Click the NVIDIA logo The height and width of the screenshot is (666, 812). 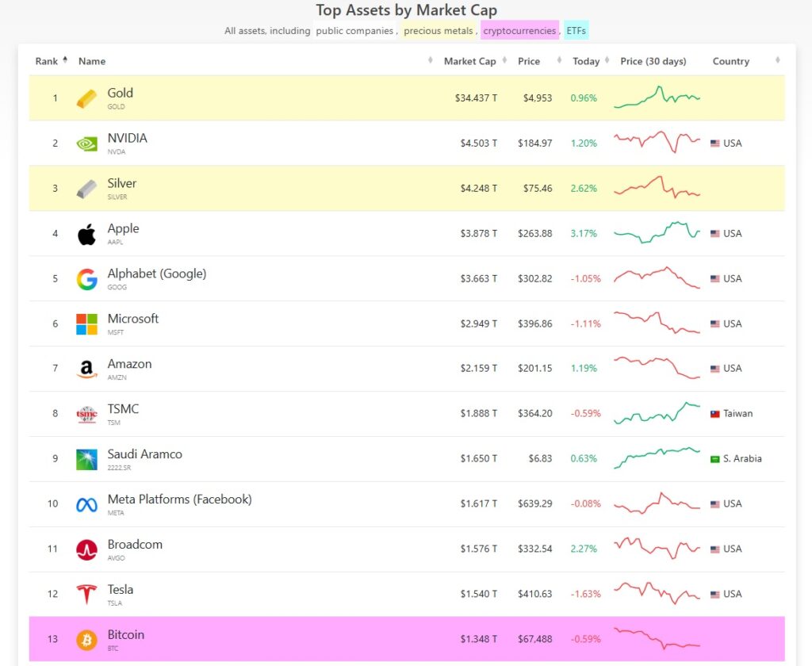(x=86, y=143)
